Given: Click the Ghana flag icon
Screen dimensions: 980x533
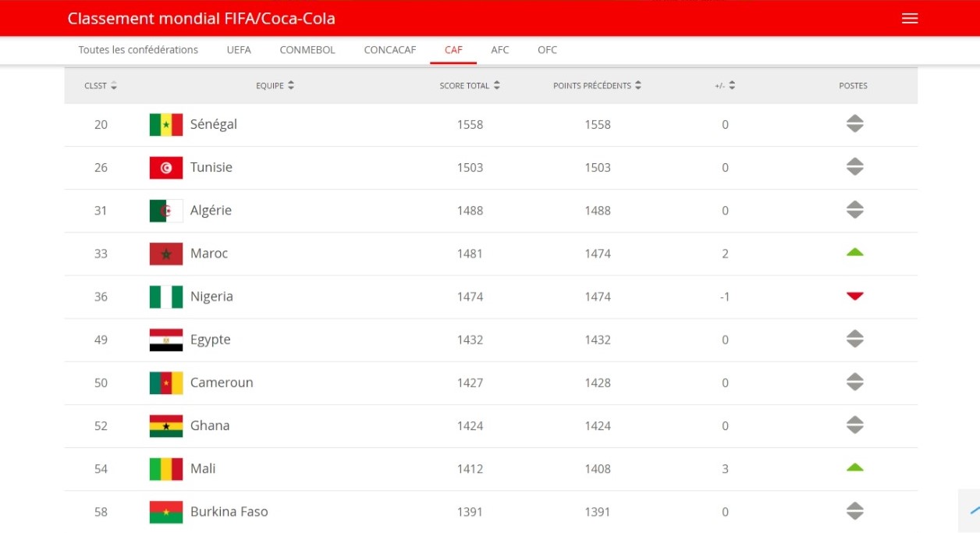Looking at the screenshot, I should coord(166,426).
